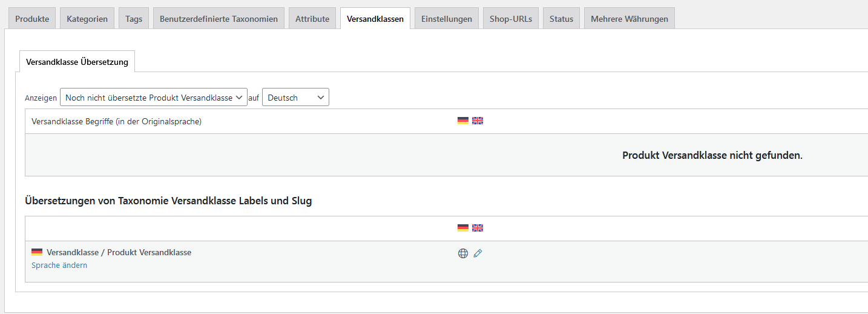The width and height of the screenshot is (868, 314).
Task: Select Benutzerdefinierte Taxonomien tab
Action: point(219,19)
